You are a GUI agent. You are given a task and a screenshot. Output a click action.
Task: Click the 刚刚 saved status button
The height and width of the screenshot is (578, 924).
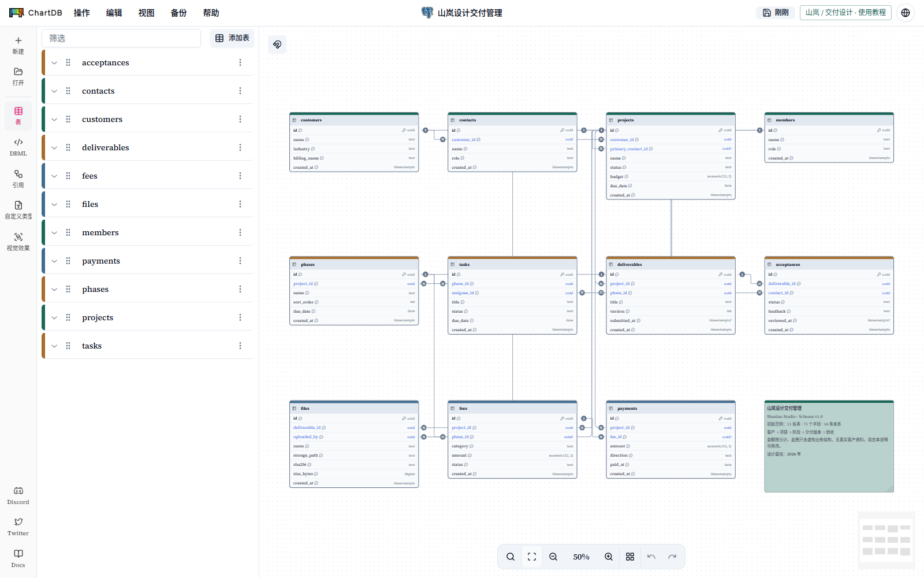click(776, 13)
